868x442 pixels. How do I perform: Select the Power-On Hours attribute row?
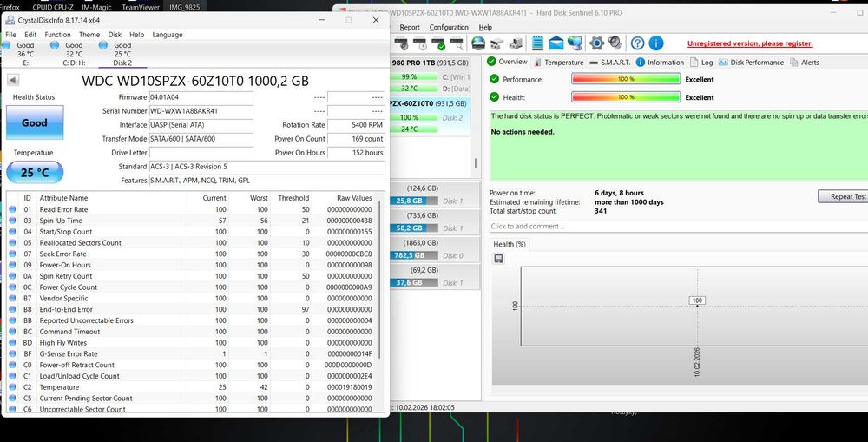tap(191, 265)
